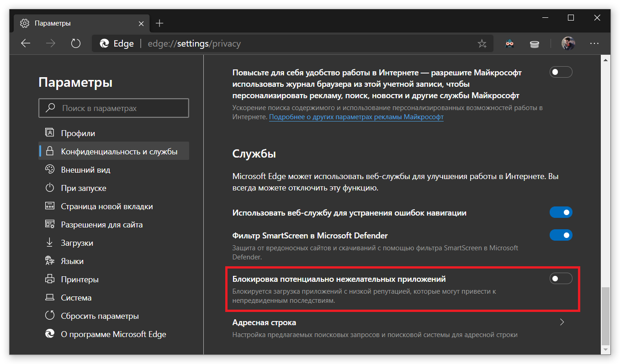The height and width of the screenshot is (364, 620).
Task: Click the permissions icon beside Разрешения для сайта
Action: 50,224
